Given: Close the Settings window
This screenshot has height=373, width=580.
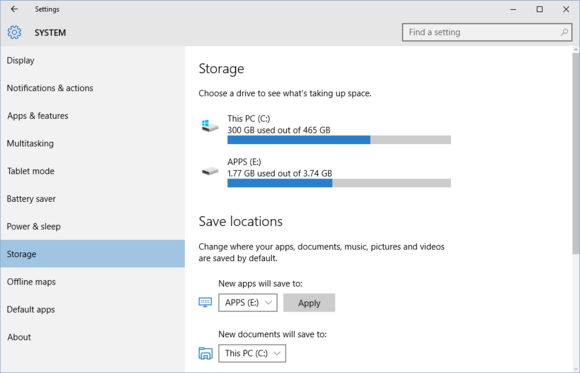Looking at the screenshot, I should click(566, 9).
